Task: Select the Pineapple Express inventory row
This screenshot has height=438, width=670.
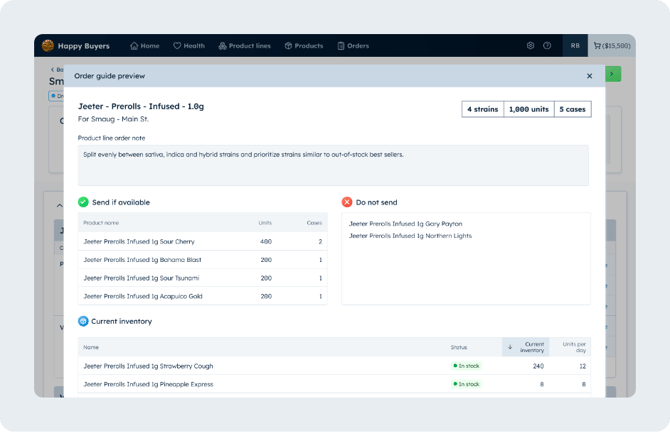Action: pyautogui.click(x=334, y=384)
